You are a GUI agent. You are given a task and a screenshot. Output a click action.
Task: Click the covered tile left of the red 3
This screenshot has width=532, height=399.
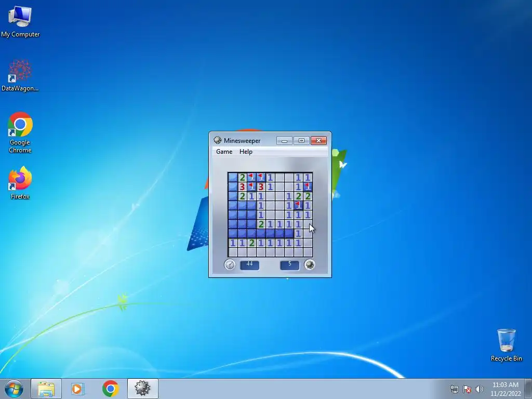(x=233, y=187)
